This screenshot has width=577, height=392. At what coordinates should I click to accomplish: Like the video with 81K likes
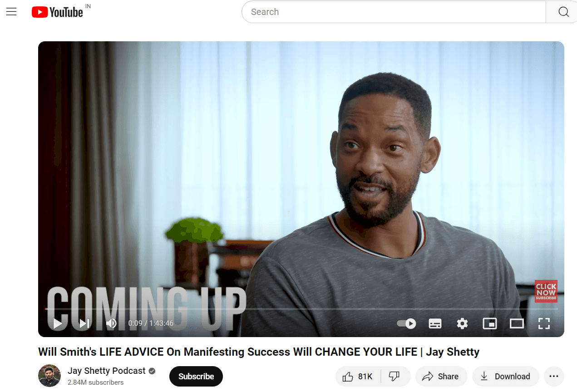(x=358, y=377)
